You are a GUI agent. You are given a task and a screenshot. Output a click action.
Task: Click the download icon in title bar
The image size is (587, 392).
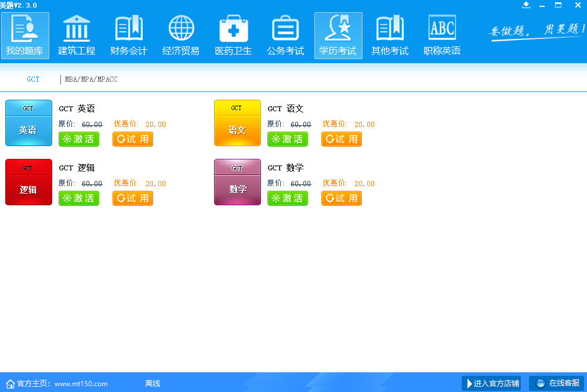coord(526,5)
